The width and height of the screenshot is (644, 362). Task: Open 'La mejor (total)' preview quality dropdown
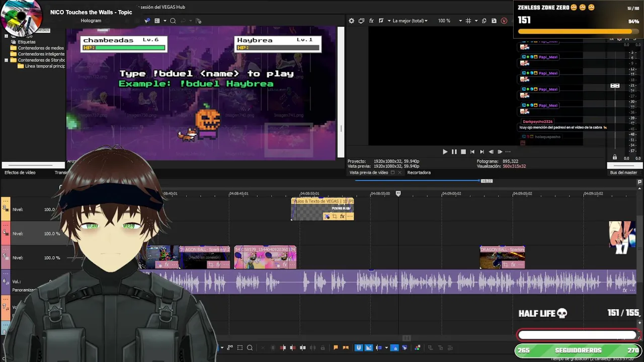pos(410,21)
